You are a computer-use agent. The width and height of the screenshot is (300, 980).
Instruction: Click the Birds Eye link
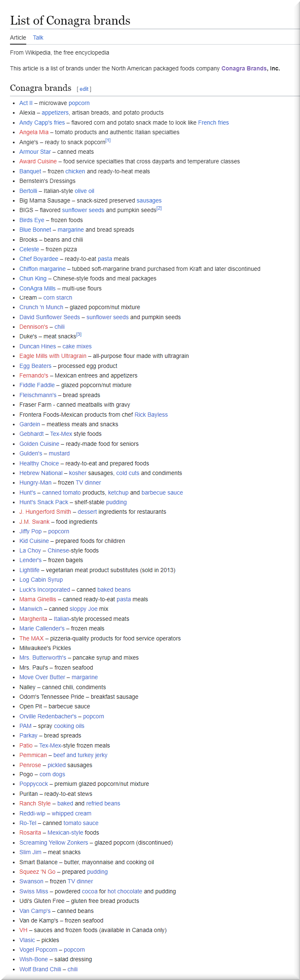click(32, 220)
